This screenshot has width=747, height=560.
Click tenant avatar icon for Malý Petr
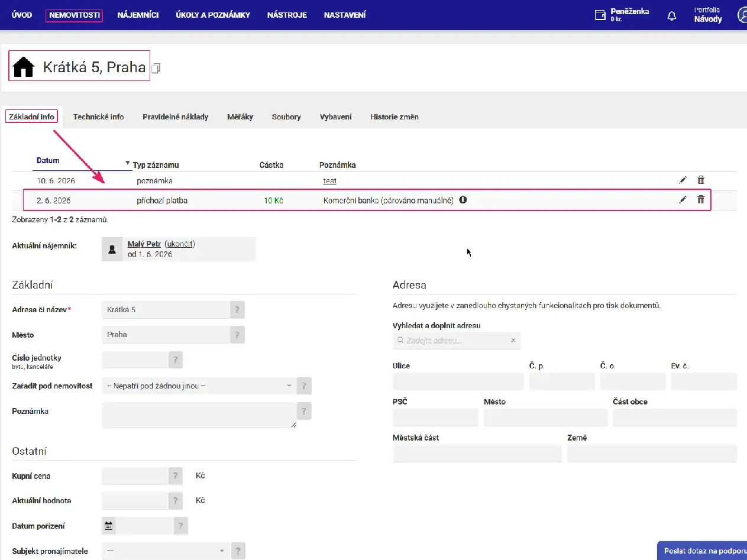point(112,250)
